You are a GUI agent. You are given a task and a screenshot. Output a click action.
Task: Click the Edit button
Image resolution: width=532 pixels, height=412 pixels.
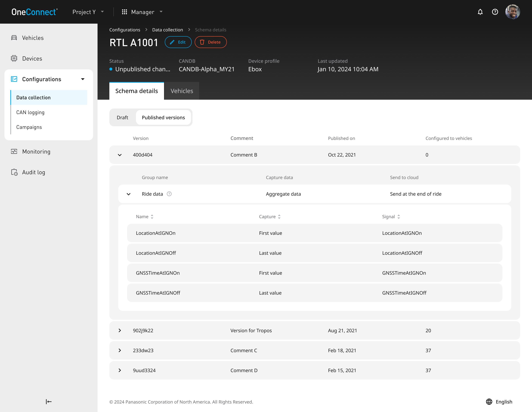178,42
